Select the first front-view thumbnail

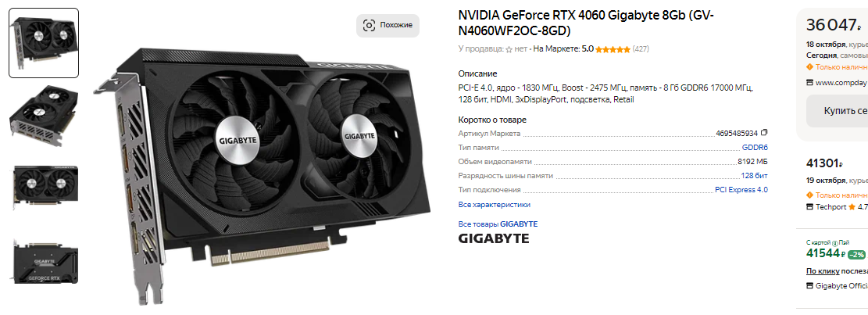pos(44,43)
